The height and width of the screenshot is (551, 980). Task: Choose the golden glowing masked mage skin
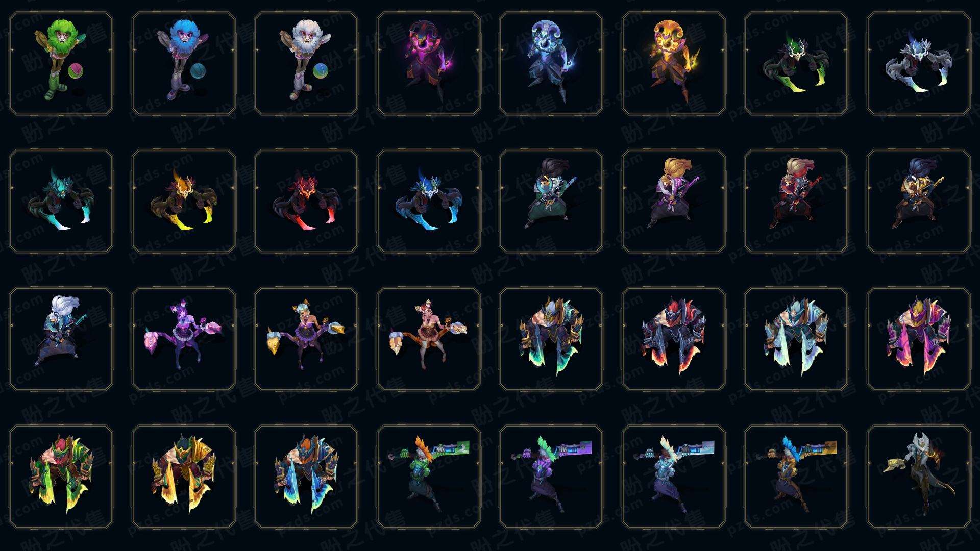click(x=674, y=64)
